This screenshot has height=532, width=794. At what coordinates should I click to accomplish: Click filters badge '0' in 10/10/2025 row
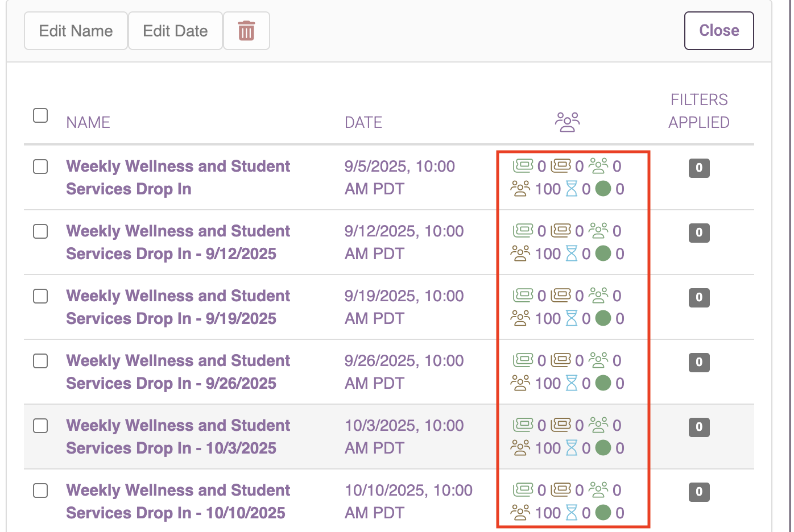pos(699,492)
